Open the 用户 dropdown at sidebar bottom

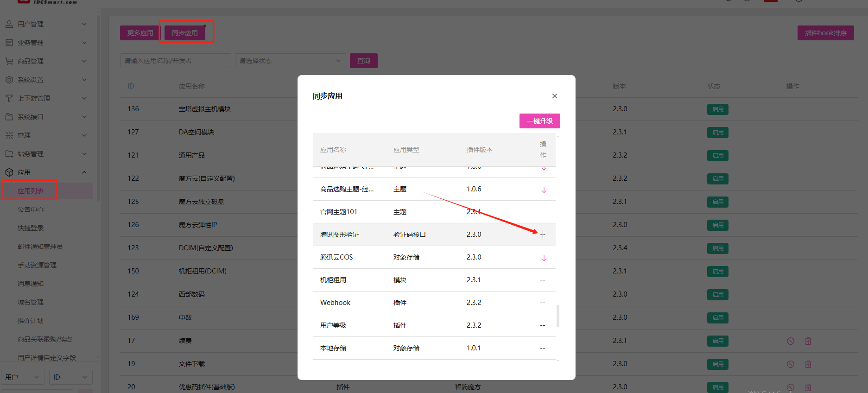pyautogui.click(x=23, y=377)
